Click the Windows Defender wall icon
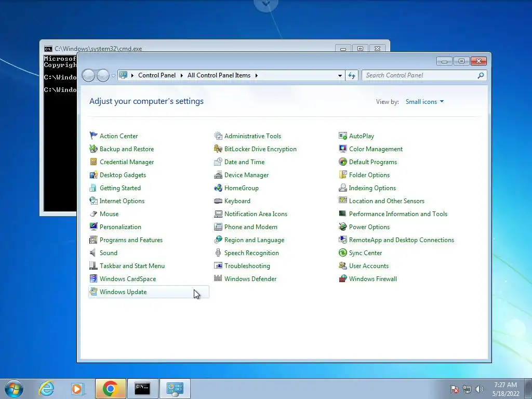Image resolution: width=532 pixels, height=399 pixels. pyautogui.click(x=218, y=278)
